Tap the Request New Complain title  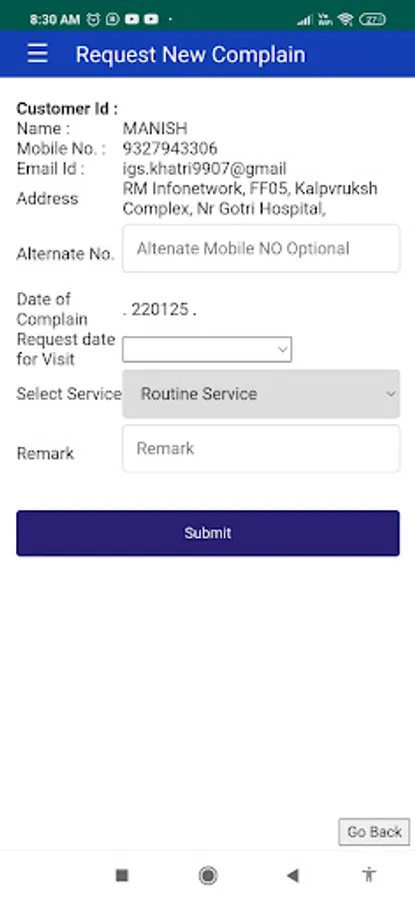click(x=191, y=55)
